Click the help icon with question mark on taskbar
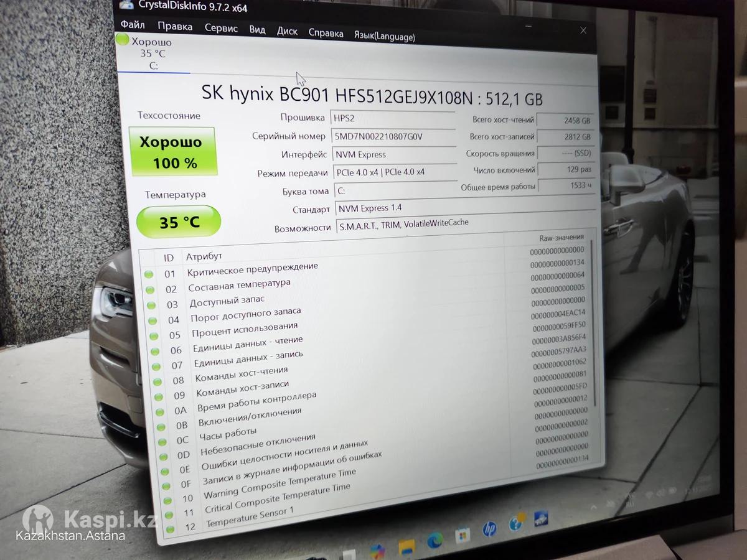 pos(515,523)
